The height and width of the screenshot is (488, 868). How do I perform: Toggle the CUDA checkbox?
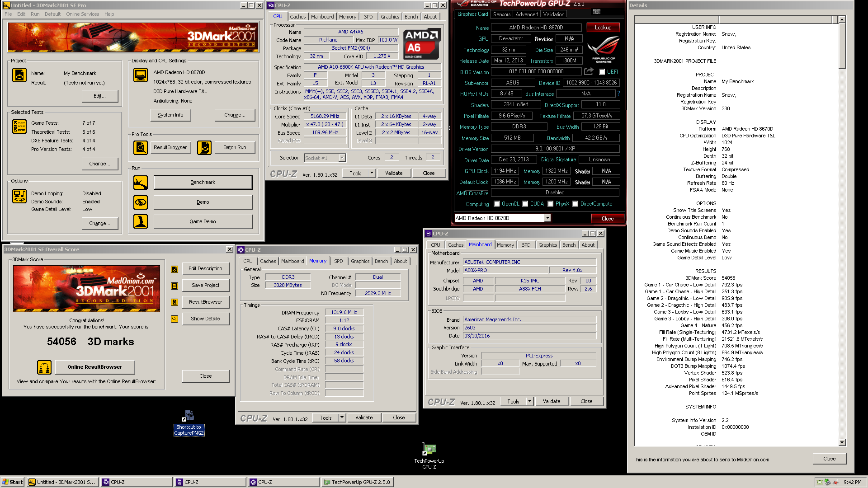point(525,204)
